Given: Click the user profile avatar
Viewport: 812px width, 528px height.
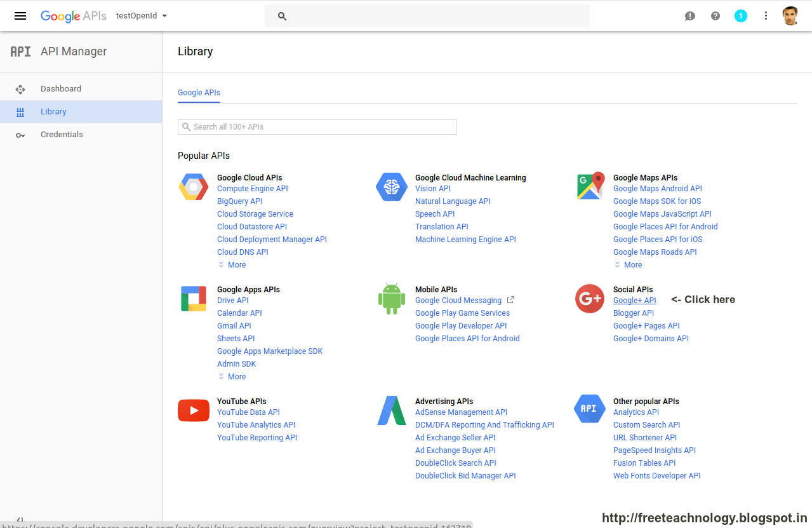Looking at the screenshot, I should point(790,16).
